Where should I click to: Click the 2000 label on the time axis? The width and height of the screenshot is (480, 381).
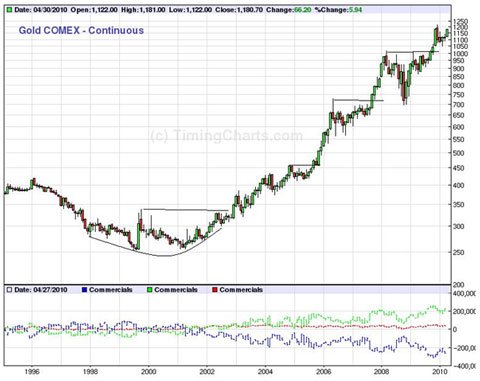tap(149, 371)
